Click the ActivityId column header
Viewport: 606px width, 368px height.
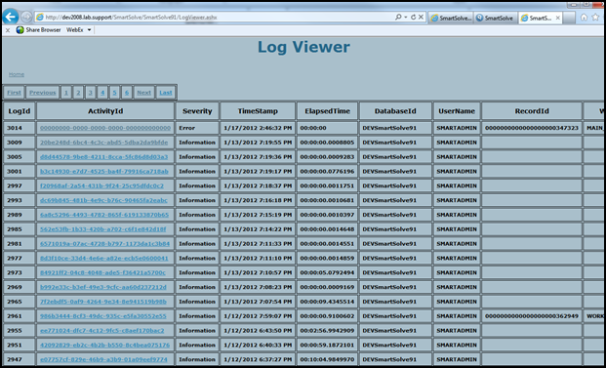106,111
